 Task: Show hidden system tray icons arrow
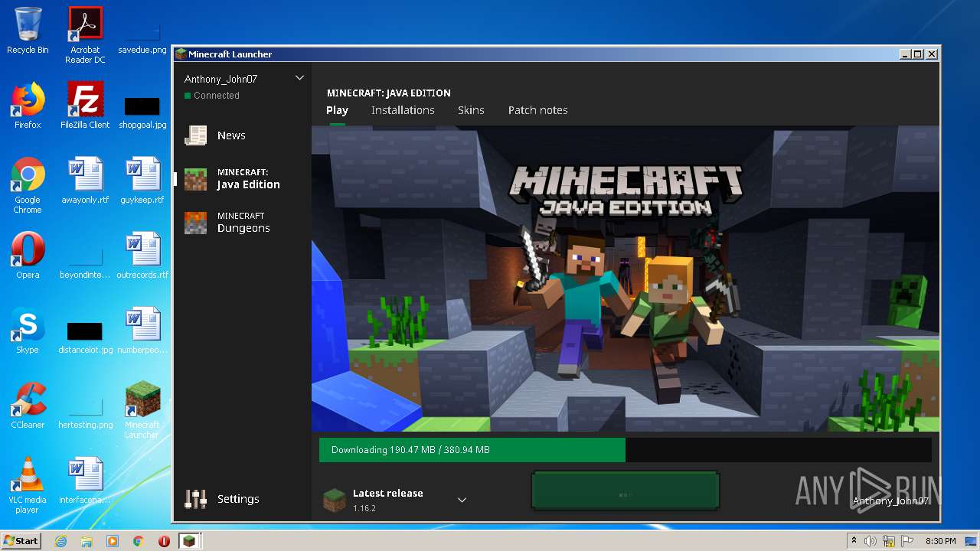click(x=854, y=541)
